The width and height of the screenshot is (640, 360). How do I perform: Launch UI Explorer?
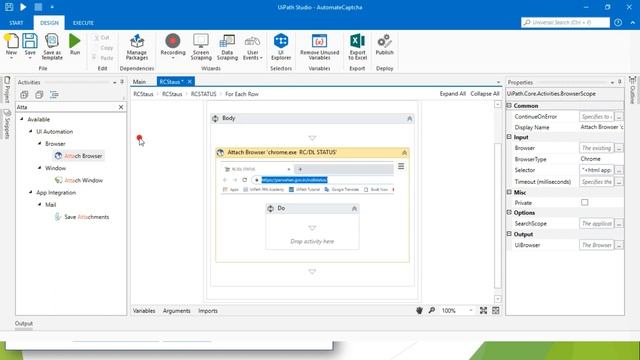point(281,47)
